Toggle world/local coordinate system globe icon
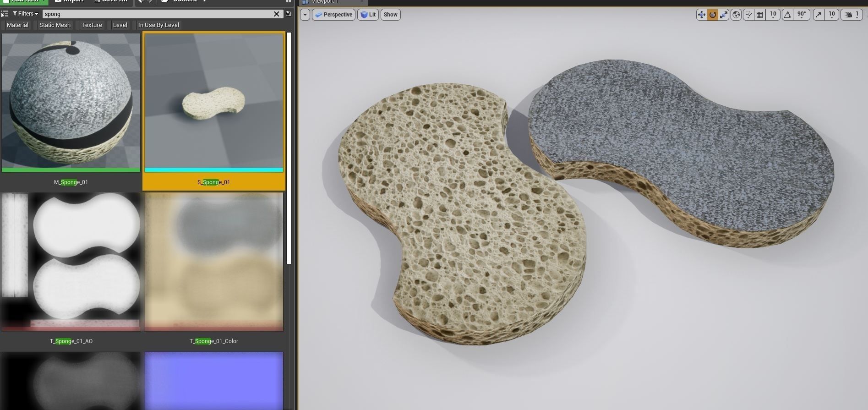The image size is (868, 410). (x=736, y=15)
